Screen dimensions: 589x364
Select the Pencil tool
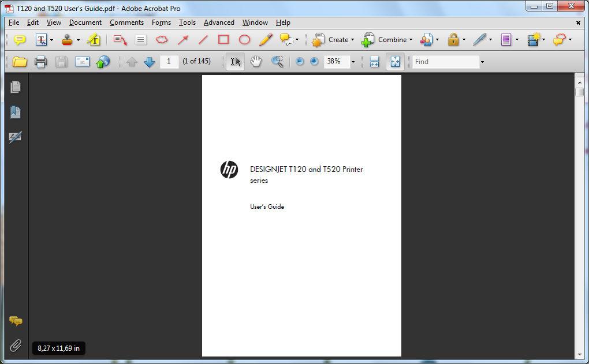[266, 40]
